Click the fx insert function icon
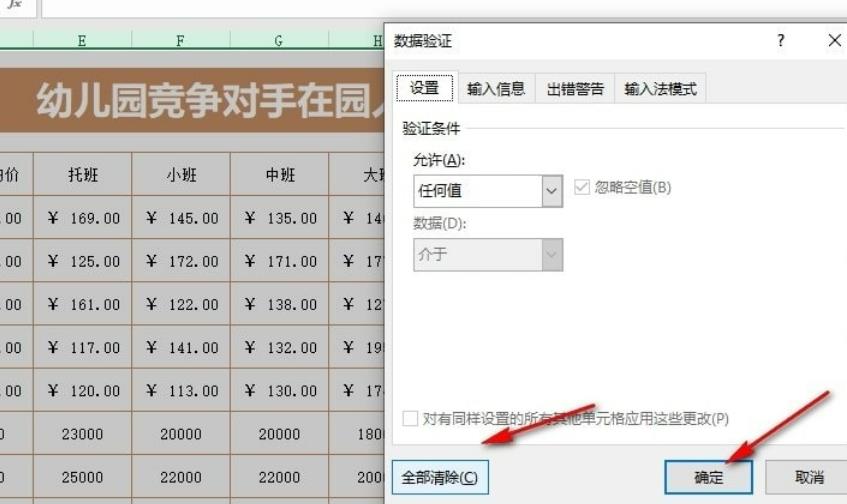The image size is (847, 504). point(15,4)
